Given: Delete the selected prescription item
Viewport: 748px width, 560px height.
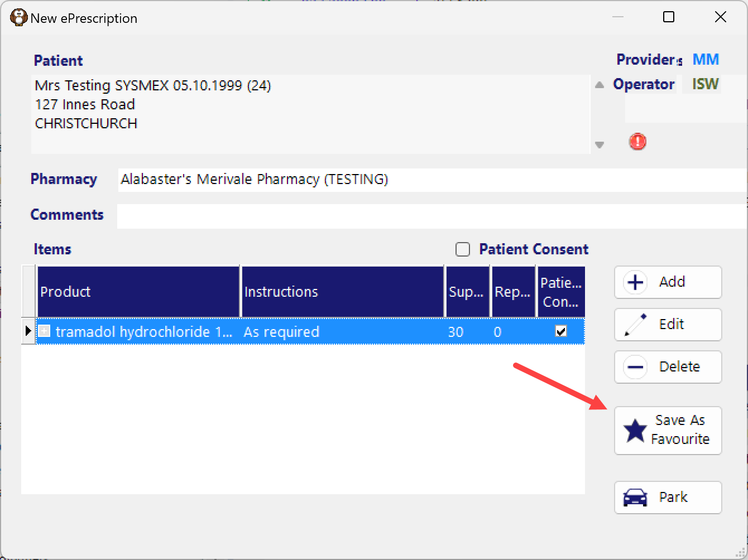Looking at the screenshot, I should point(668,367).
